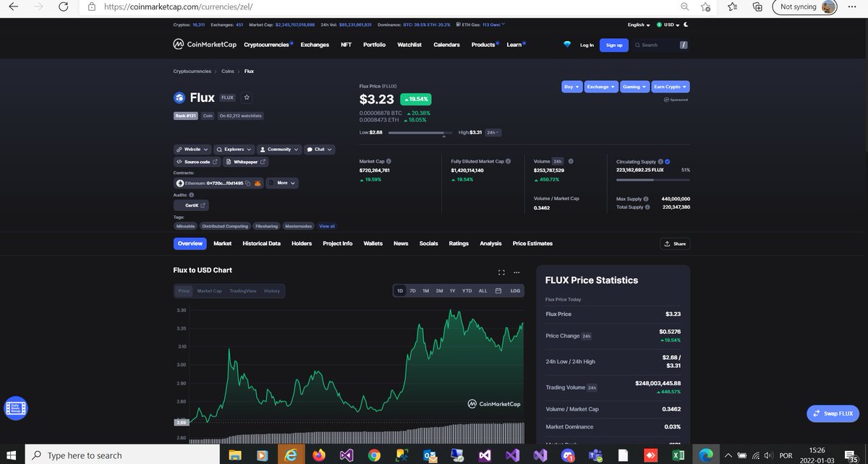Open chart calendar date picker
The height and width of the screenshot is (464, 868).
(498, 291)
